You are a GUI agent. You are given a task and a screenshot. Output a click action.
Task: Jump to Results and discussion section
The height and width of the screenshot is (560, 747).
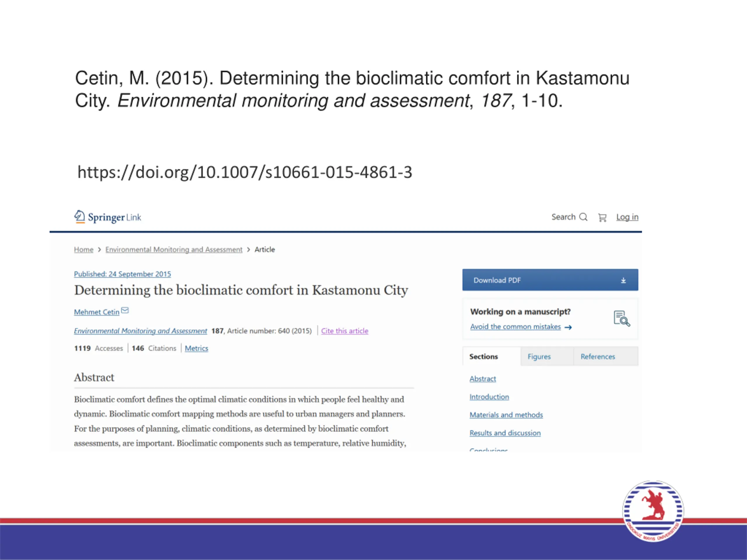point(505,433)
